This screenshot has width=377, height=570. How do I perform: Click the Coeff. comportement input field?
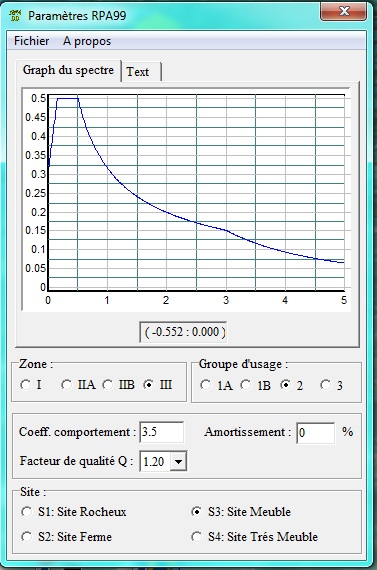tap(162, 432)
